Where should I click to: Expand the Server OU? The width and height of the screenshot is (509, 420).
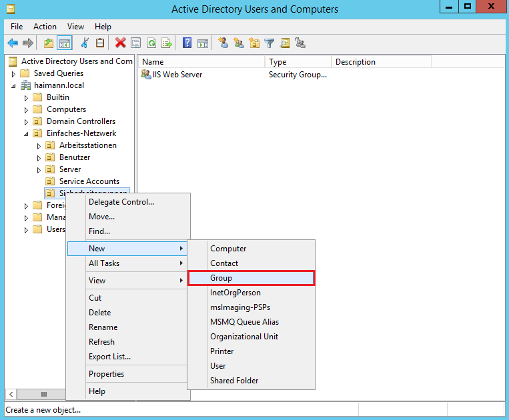[39, 170]
